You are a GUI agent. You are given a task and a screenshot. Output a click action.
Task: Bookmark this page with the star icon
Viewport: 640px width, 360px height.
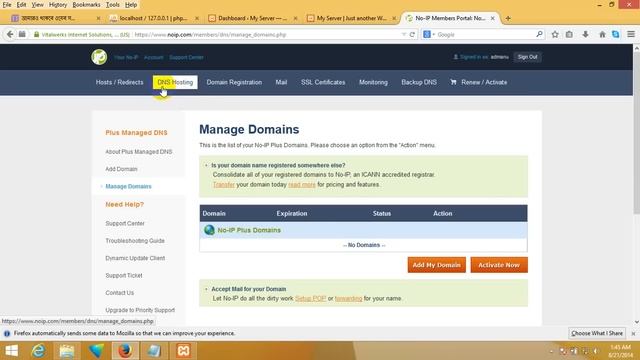click(x=555, y=35)
